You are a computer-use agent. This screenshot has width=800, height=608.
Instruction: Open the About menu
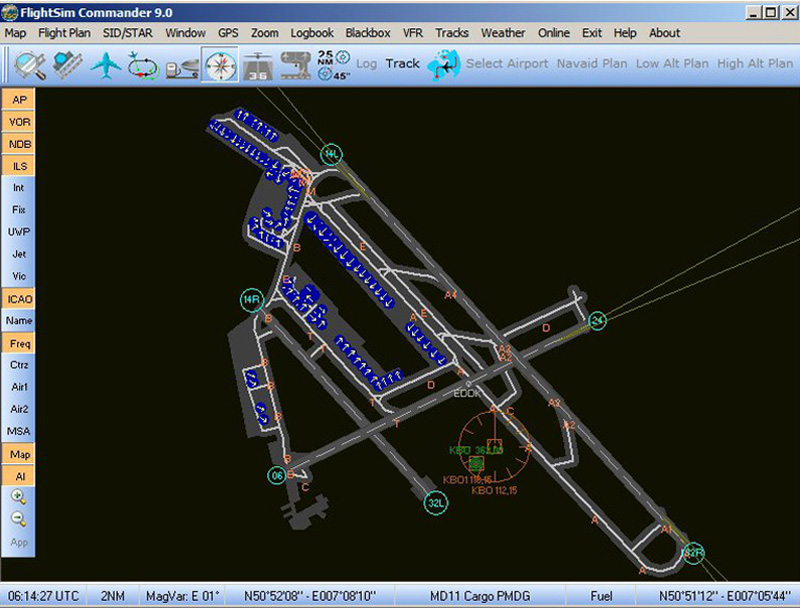(664, 33)
